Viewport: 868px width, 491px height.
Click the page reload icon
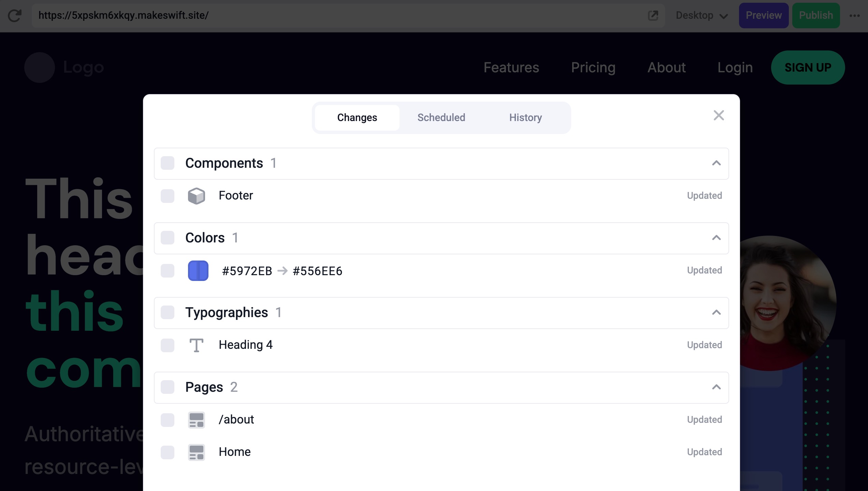pyautogui.click(x=15, y=16)
